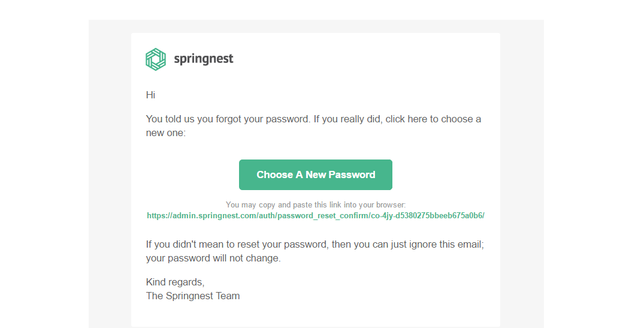
Task: Click the "your password will not change." line
Action: pos(213,258)
